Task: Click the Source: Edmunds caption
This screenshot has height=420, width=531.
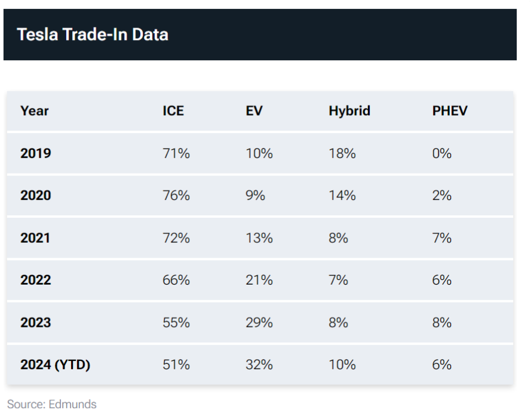Action: pyautogui.click(x=52, y=404)
